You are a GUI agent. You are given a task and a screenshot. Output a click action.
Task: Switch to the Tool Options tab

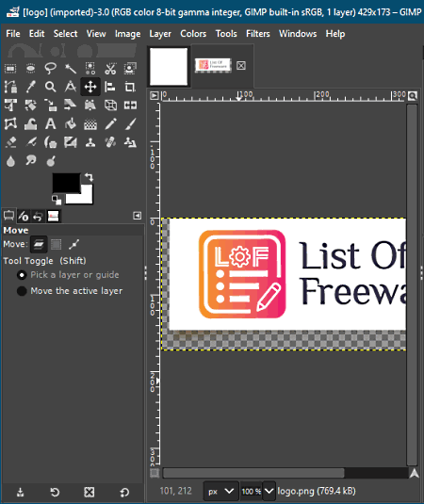[x=8, y=216]
